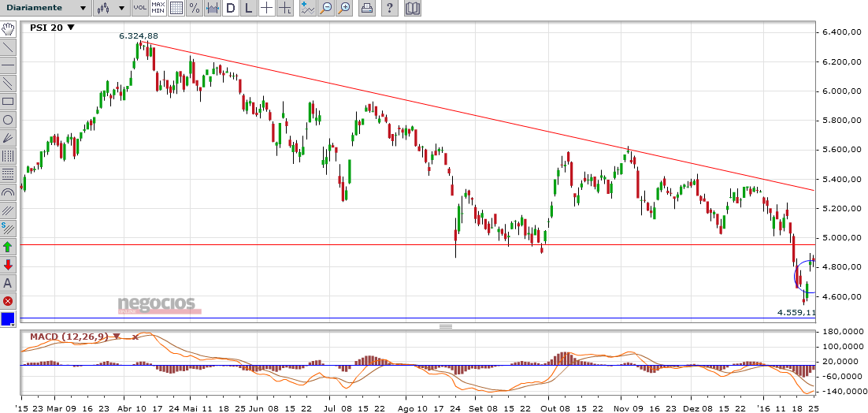
Task: Select the circle drawing tool
Action: point(8,120)
